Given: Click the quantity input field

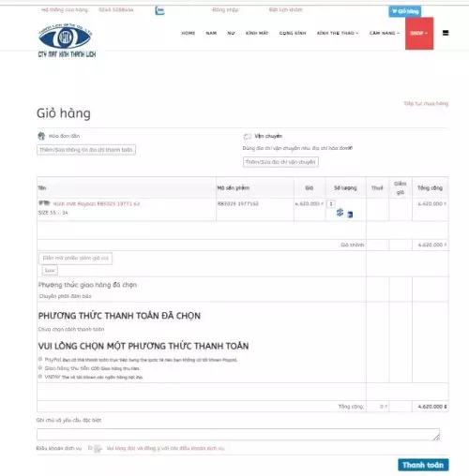Looking at the screenshot, I should pos(331,203).
